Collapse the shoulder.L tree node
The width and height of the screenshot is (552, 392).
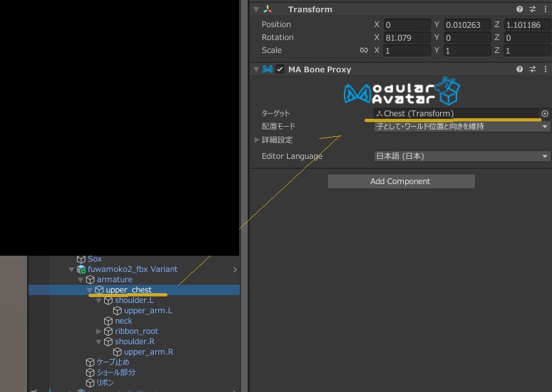[x=98, y=300]
